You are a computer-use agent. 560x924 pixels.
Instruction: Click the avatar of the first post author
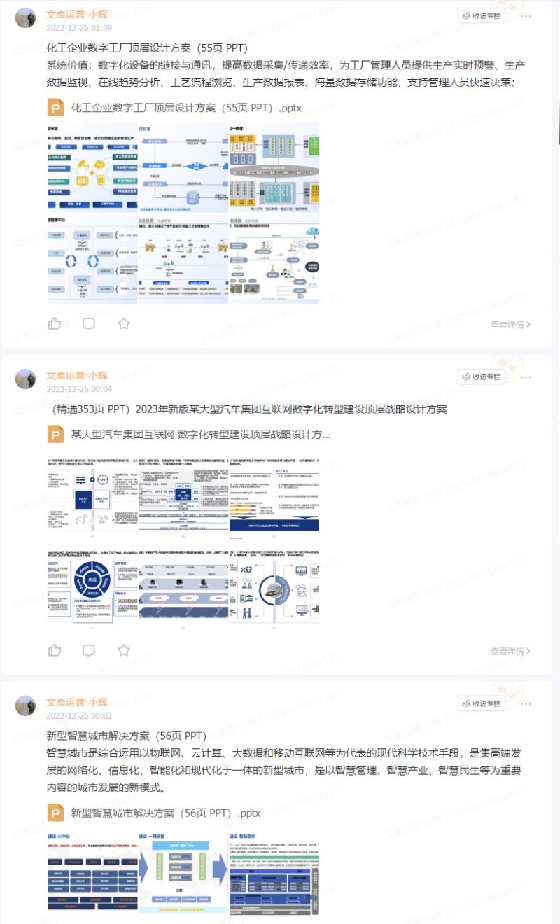point(25,17)
